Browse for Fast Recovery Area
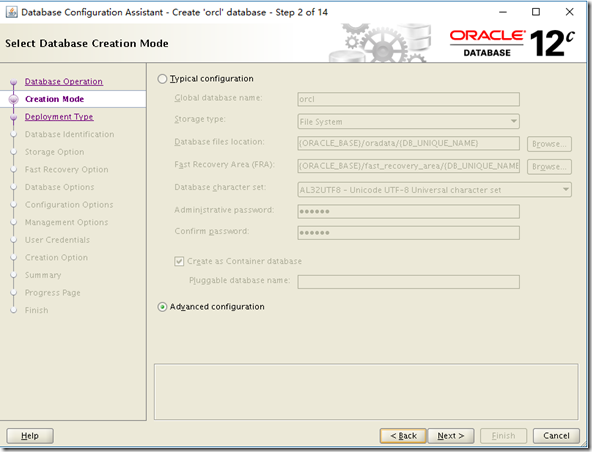 pos(549,167)
